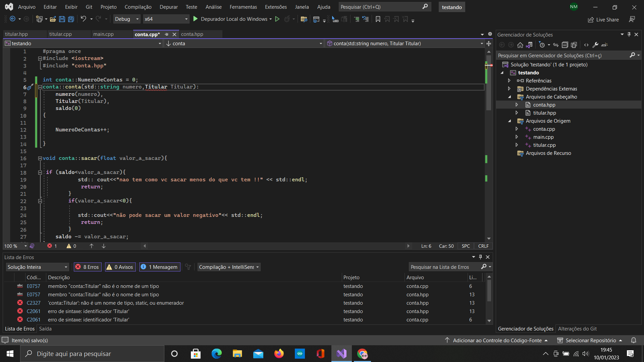Click the editor horizontal scrollbar track
Viewport: 644px width, 362px height.
276,246
